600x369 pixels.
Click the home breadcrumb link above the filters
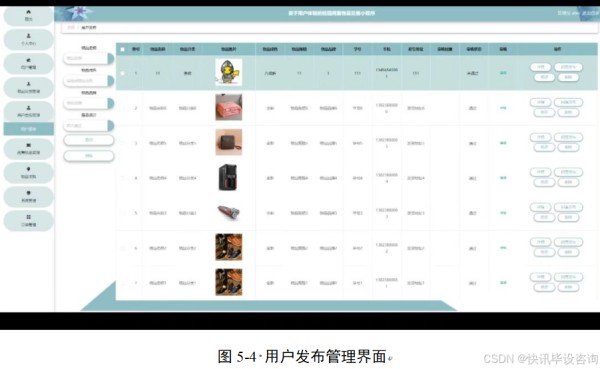tap(71, 28)
